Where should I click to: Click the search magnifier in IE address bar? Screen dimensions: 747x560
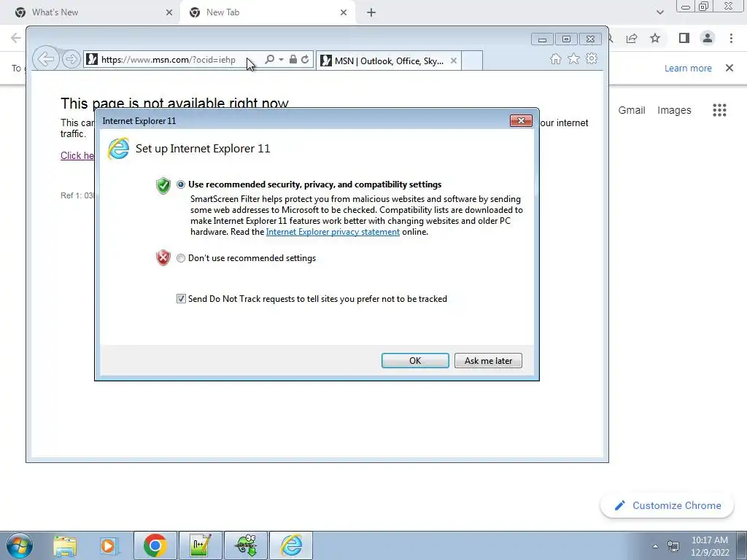(269, 60)
